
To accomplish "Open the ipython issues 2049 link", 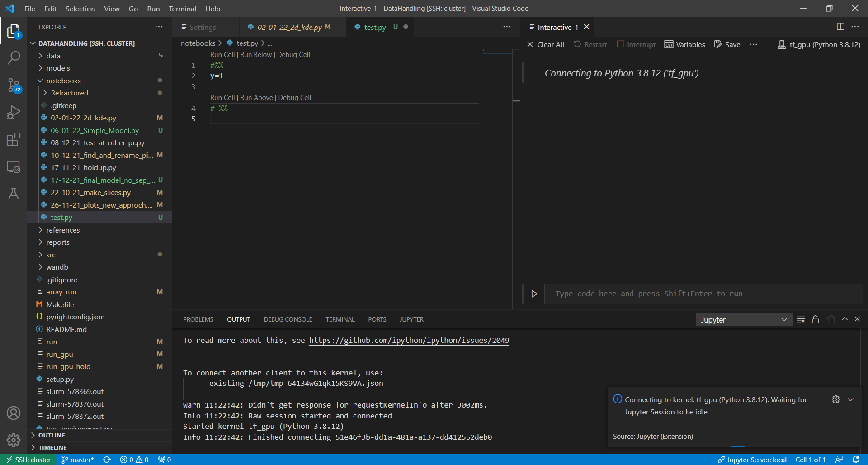I will 409,340.
